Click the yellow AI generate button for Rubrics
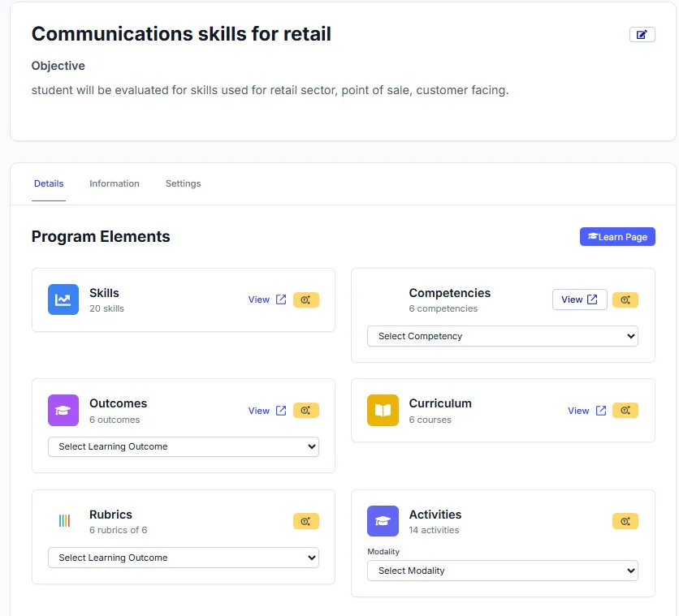Image resolution: width=679 pixels, height=616 pixels. point(305,521)
